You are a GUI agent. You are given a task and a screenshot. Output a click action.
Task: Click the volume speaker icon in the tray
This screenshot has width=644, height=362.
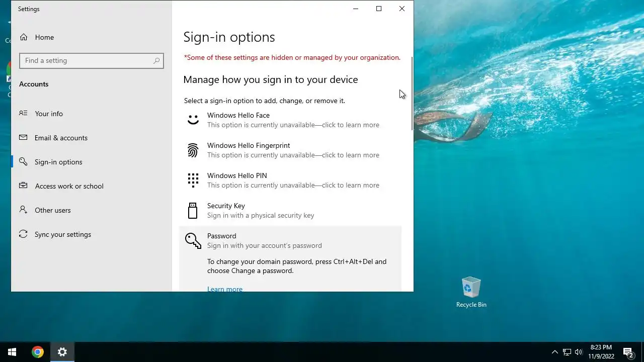pyautogui.click(x=579, y=352)
